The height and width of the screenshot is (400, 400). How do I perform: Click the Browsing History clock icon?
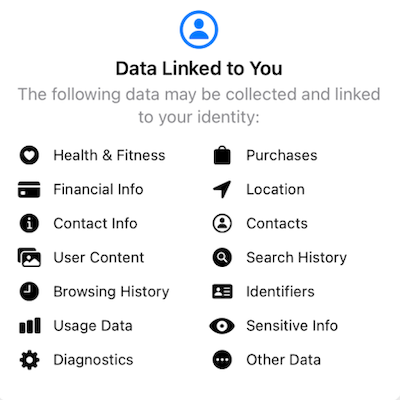(29, 291)
